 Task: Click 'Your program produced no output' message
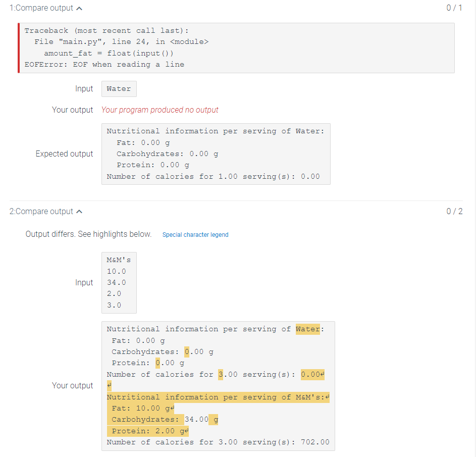coord(160,110)
